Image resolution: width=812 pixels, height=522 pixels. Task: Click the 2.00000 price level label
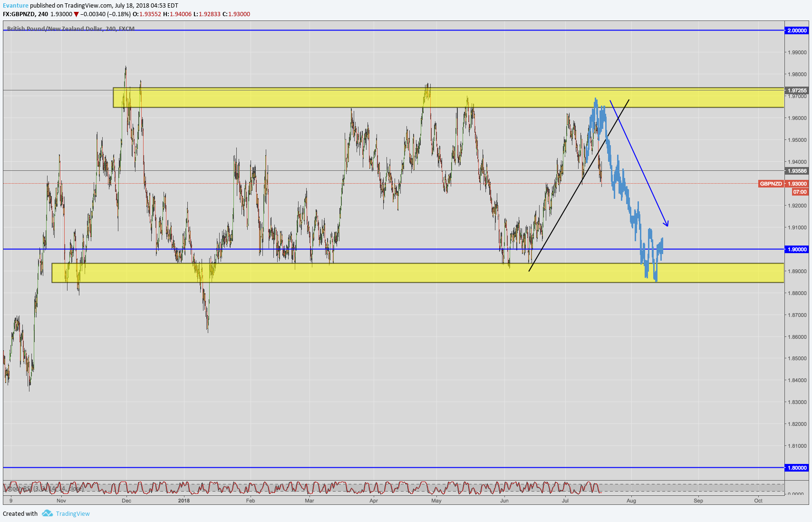[x=797, y=30]
